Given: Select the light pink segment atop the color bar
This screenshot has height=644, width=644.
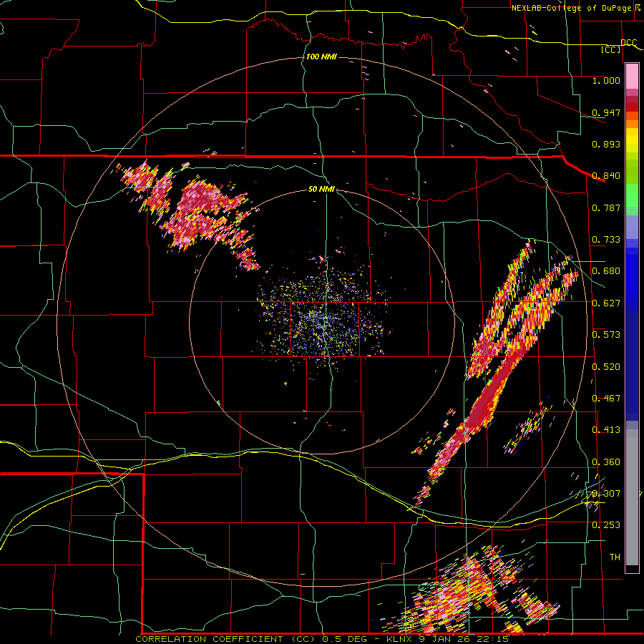Looking at the screenshot, I should coord(632,76).
